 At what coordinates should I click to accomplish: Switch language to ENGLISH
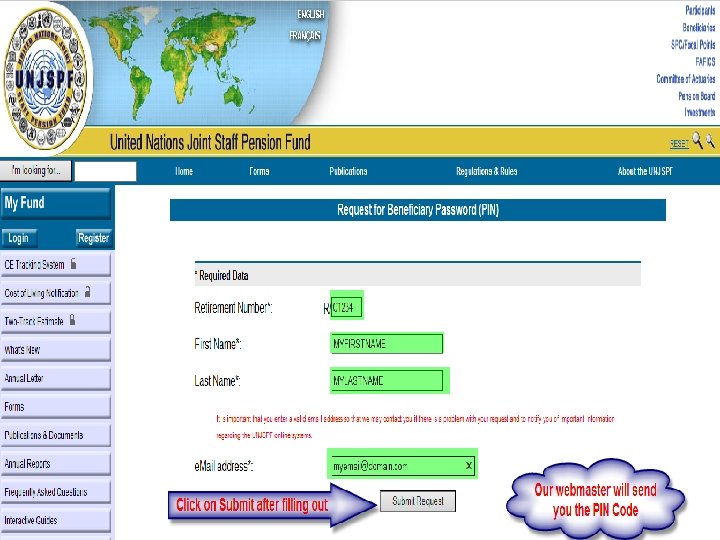click(x=310, y=15)
